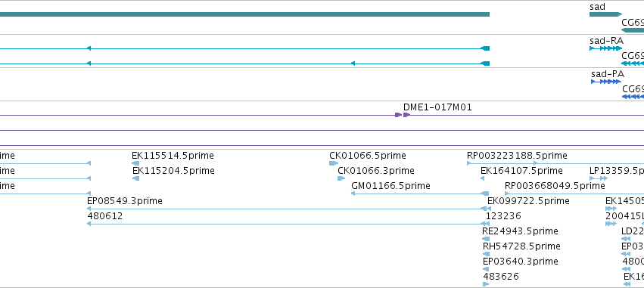Select the EK115514.5prime label

pos(173,156)
